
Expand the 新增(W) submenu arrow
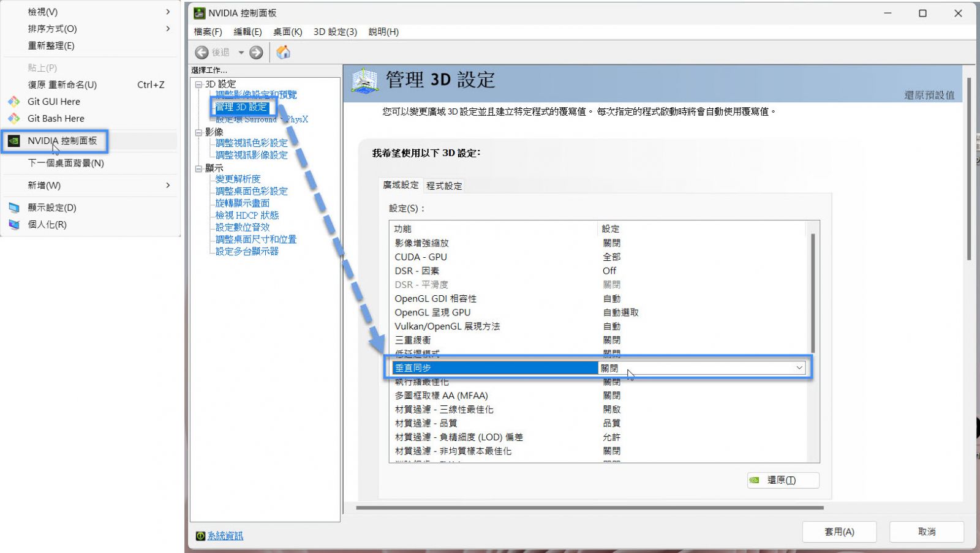[168, 186]
